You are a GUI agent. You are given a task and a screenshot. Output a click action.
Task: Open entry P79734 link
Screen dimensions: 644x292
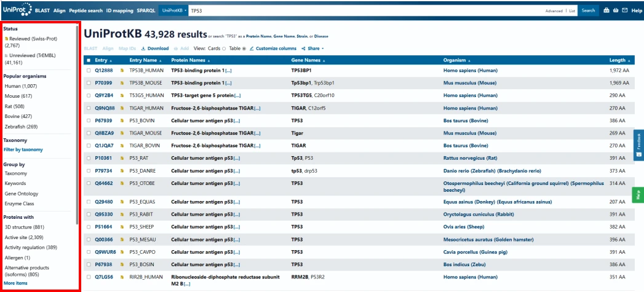(103, 171)
